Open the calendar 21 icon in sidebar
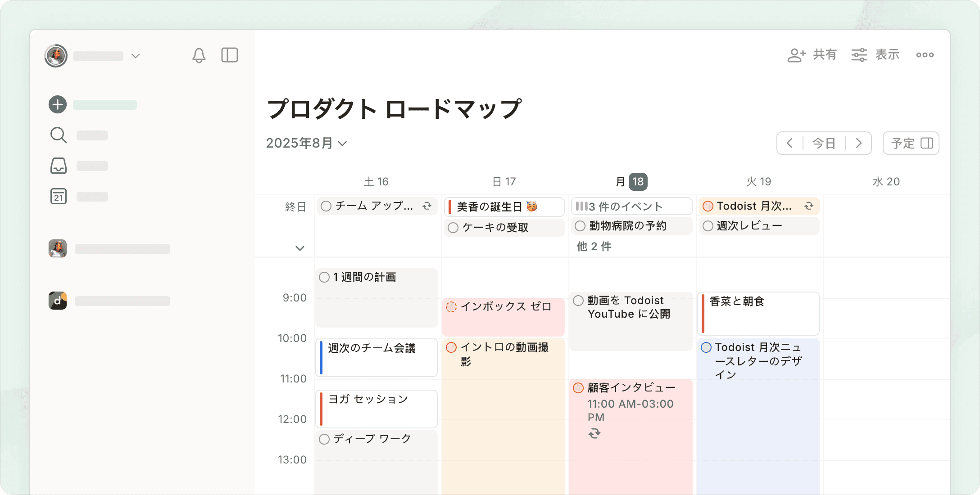 [59, 196]
